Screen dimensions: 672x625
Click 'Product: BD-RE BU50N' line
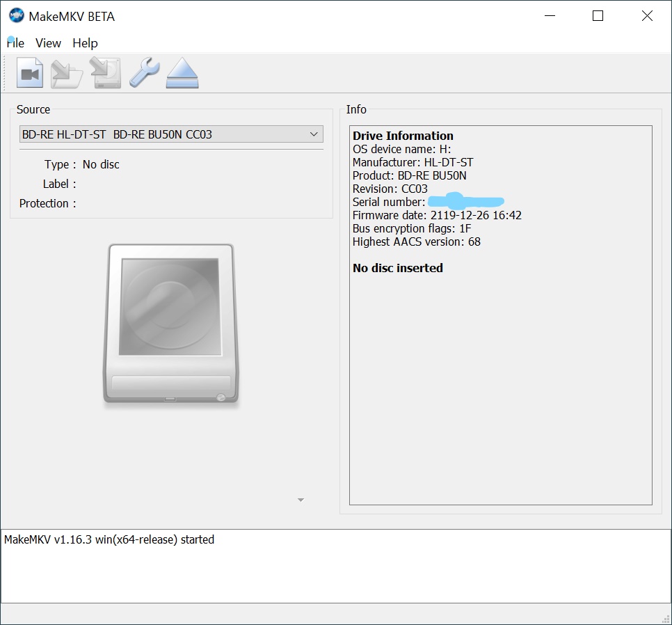(x=409, y=176)
